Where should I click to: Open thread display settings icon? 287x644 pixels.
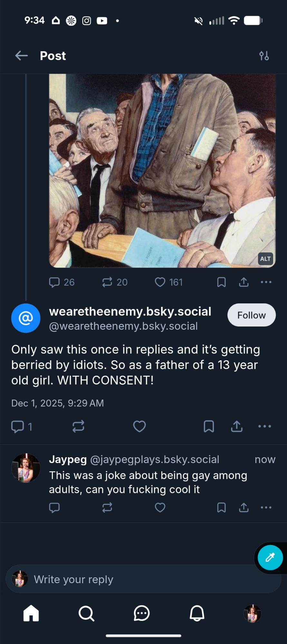[x=264, y=56]
